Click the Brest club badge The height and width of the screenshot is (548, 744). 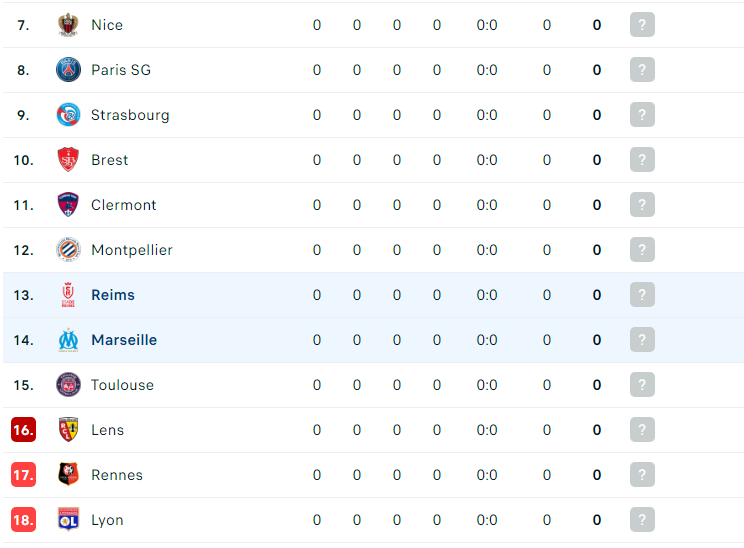coord(68,159)
